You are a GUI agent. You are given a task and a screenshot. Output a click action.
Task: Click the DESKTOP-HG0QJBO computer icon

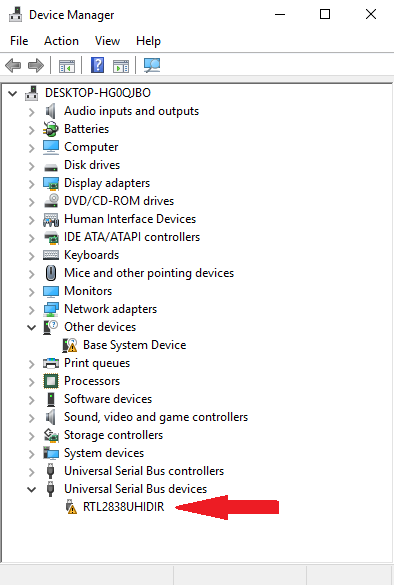click(x=32, y=93)
